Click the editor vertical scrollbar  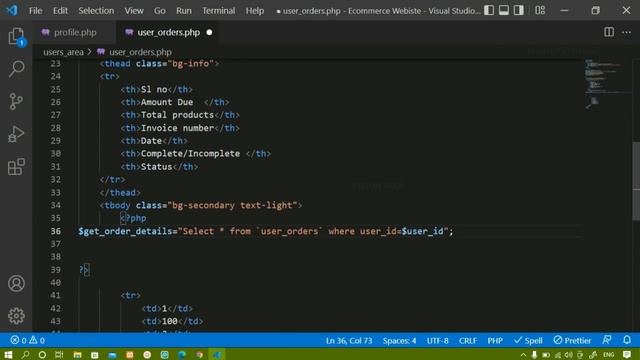pos(636,181)
